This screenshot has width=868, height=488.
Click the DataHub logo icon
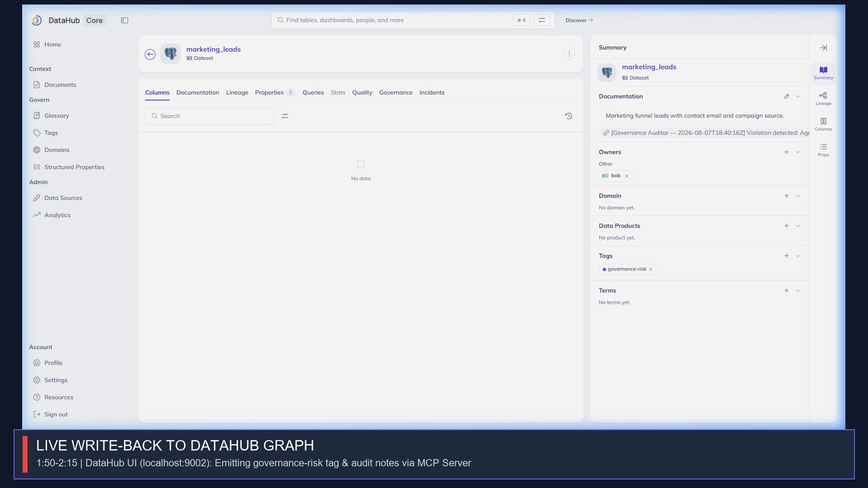(37, 20)
